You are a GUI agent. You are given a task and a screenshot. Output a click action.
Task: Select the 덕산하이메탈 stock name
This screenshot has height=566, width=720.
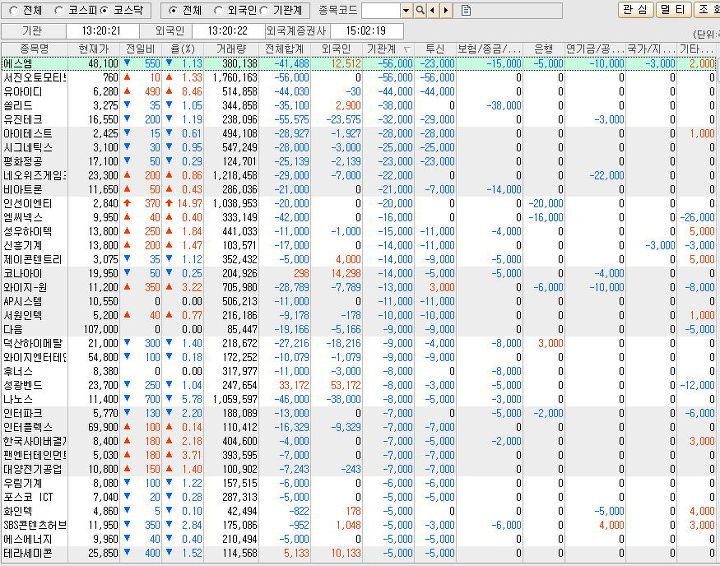click(x=33, y=343)
